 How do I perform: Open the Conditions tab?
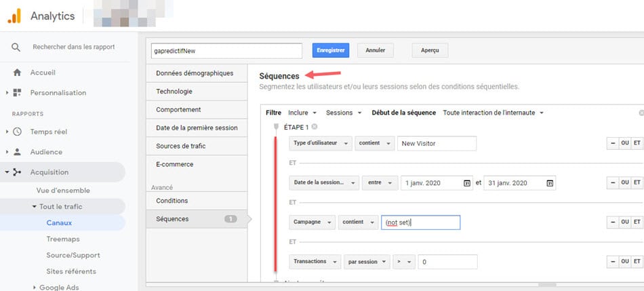coord(197,201)
